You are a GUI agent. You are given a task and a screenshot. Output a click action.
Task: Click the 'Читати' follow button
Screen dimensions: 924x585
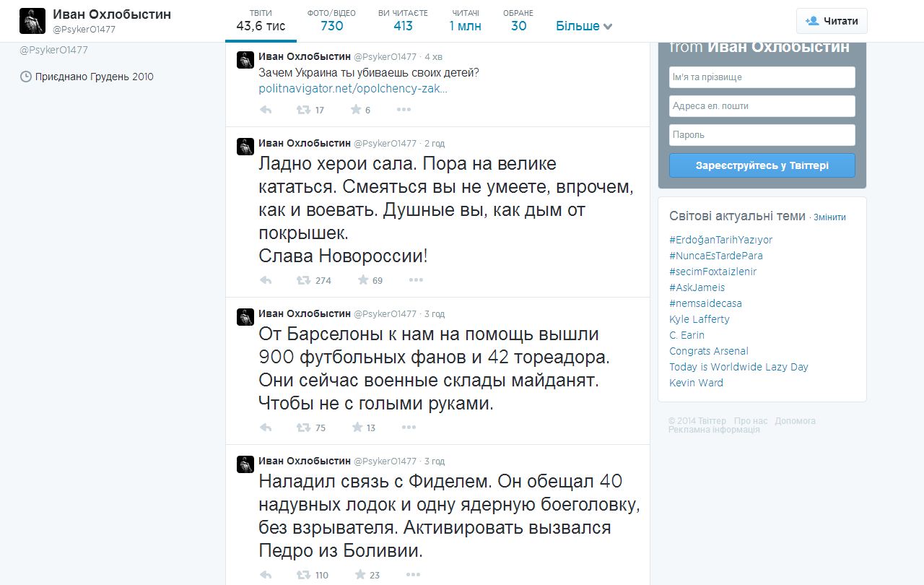pos(832,21)
